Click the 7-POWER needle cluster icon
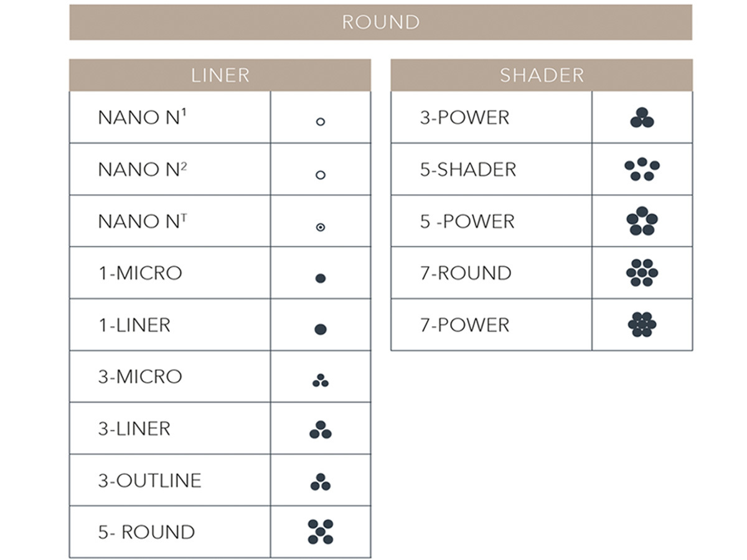This screenshot has width=747, height=560. coord(642,324)
